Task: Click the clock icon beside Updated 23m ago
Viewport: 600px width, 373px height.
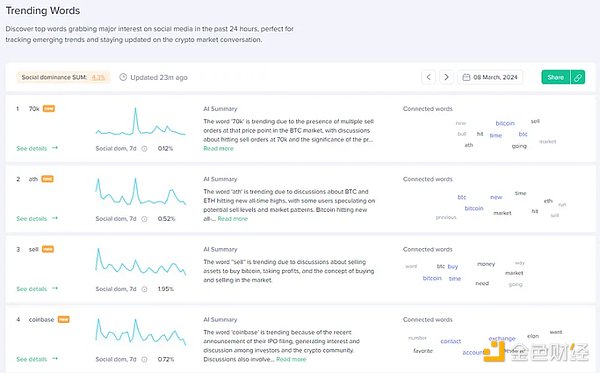Action: tap(123, 77)
